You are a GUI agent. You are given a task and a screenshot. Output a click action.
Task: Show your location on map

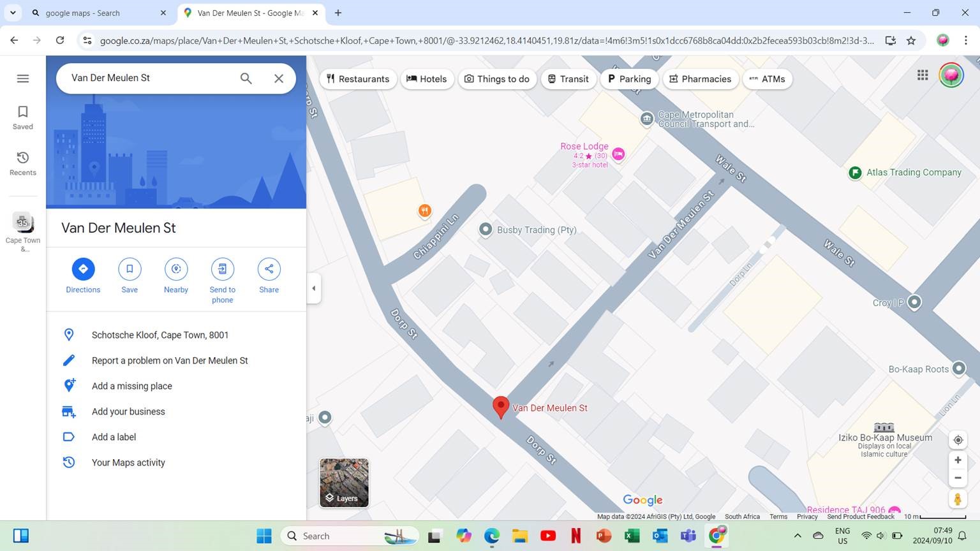coord(958,440)
